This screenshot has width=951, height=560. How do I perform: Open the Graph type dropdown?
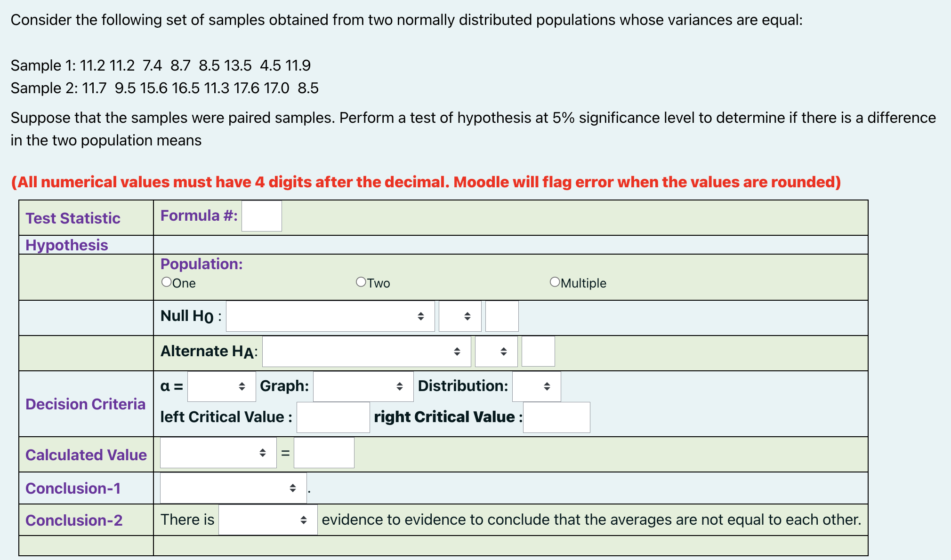click(363, 386)
